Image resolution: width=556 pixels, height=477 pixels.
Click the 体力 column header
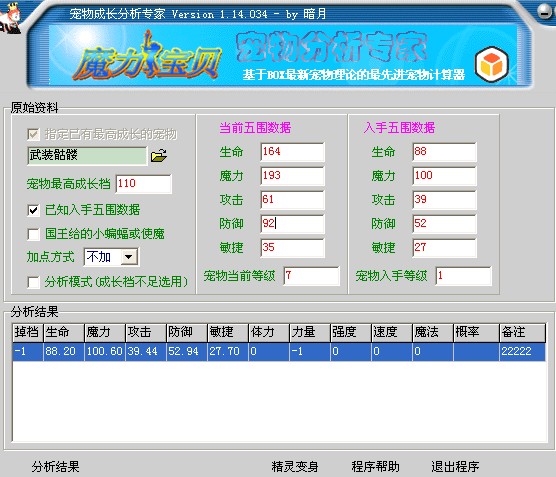pos(269,333)
